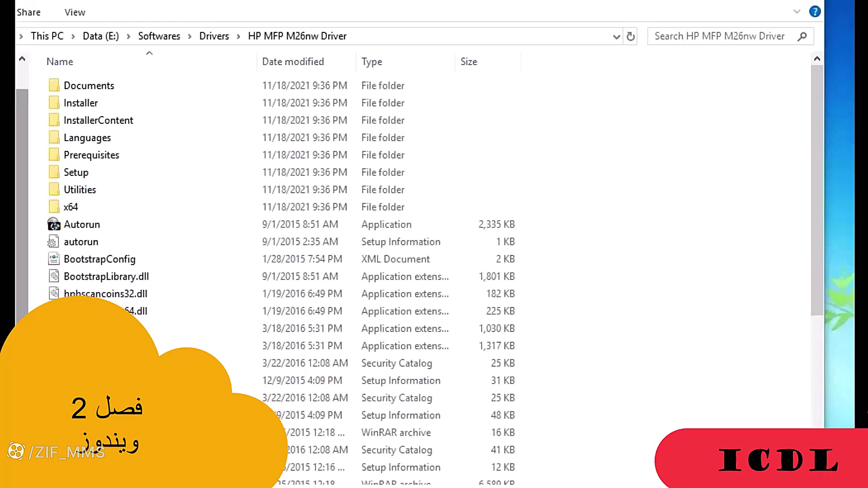
Task: Click the Autorun application icon
Action: [x=54, y=224]
